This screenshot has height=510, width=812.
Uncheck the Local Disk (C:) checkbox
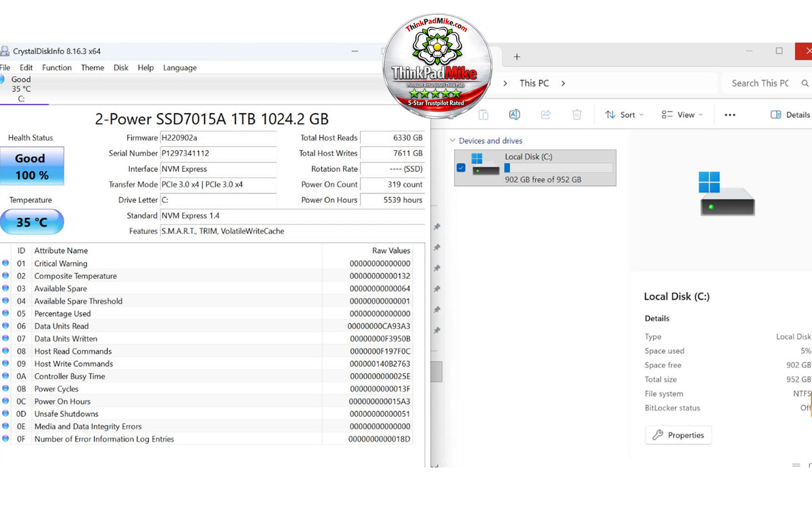click(x=461, y=168)
